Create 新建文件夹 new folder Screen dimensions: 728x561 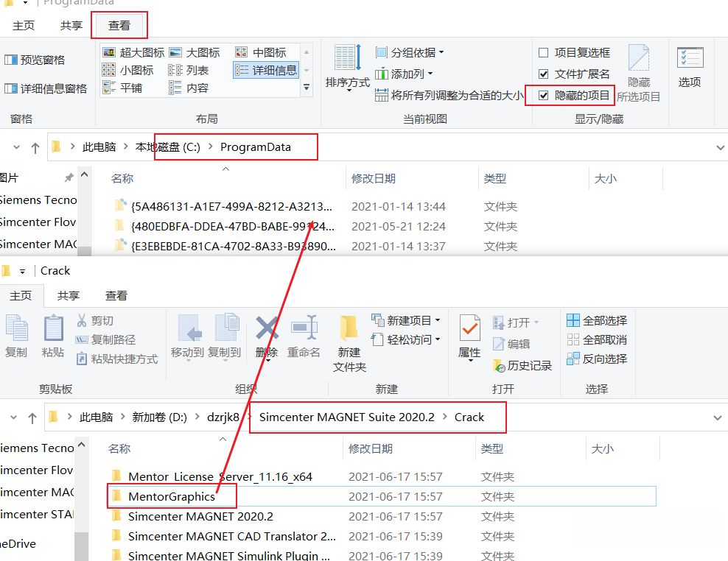[349, 344]
